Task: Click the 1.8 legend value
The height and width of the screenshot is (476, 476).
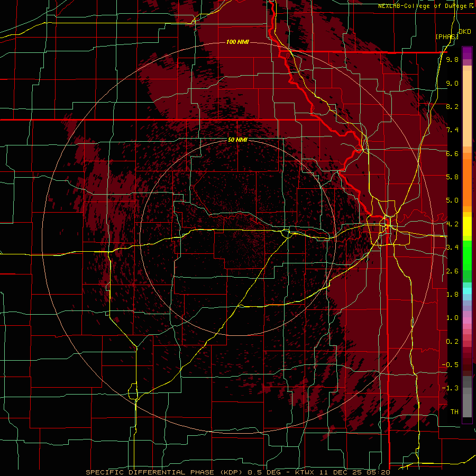Action: pyautogui.click(x=452, y=295)
